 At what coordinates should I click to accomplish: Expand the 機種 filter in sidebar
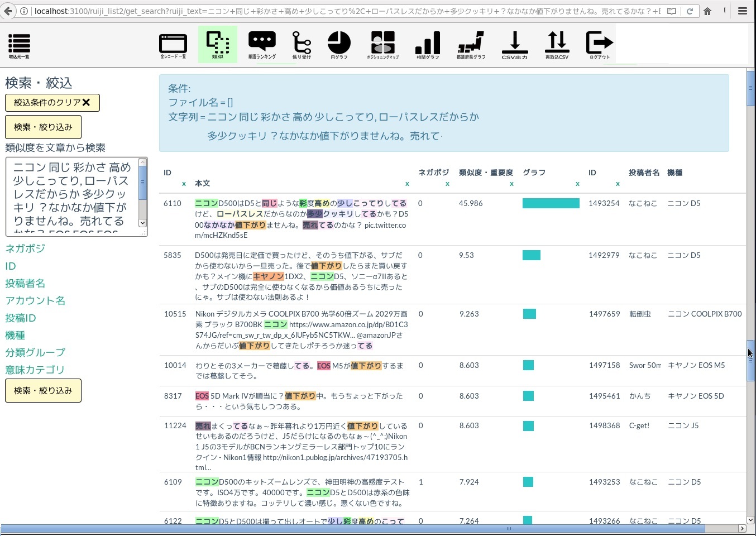[x=15, y=336]
